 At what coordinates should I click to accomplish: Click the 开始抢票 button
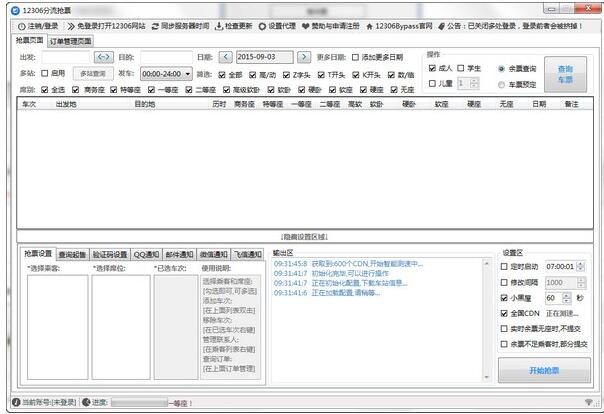coord(544,370)
